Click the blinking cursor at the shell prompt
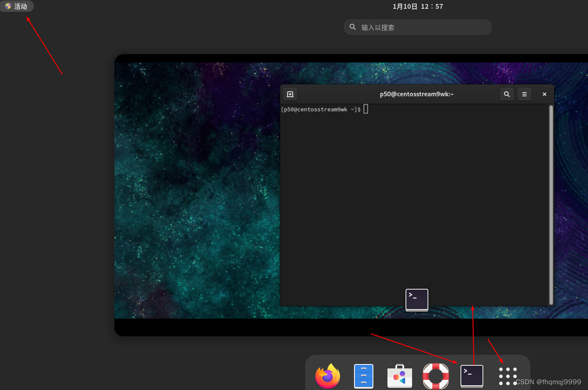Image resolution: width=588 pixels, height=390 pixels. coord(365,109)
